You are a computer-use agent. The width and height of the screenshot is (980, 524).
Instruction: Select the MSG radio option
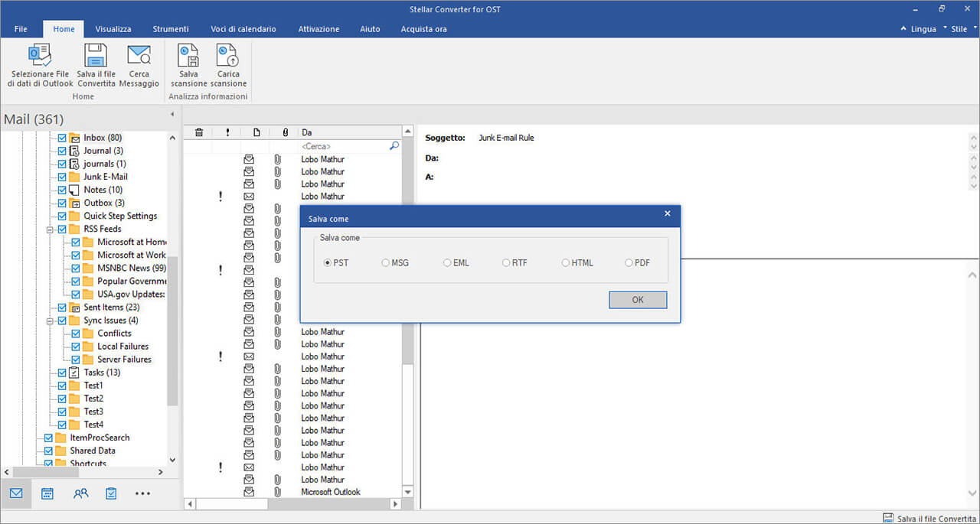tap(386, 263)
